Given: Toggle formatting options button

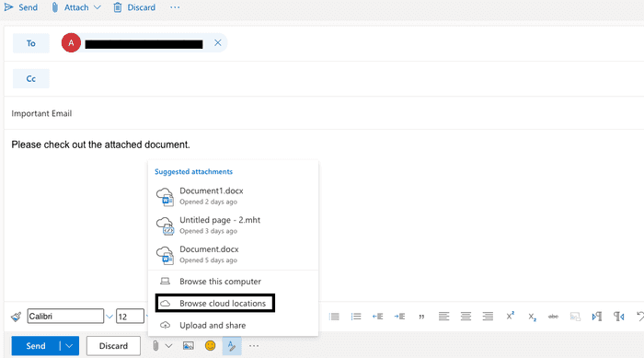Looking at the screenshot, I should [x=232, y=346].
